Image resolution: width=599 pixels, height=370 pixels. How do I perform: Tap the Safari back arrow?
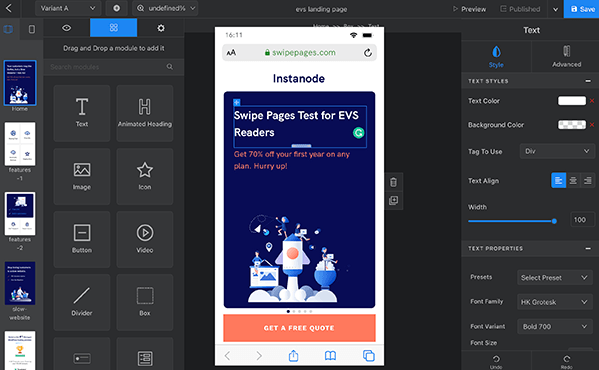pos(228,355)
